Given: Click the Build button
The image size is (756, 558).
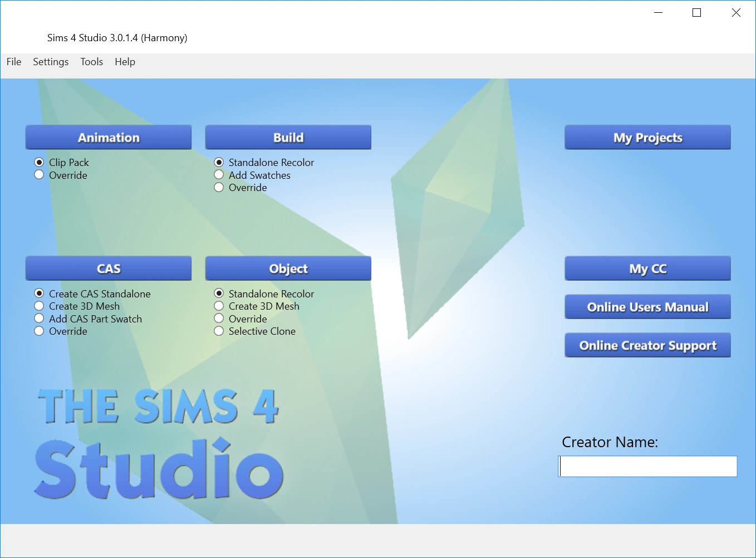Looking at the screenshot, I should [288, 138].
